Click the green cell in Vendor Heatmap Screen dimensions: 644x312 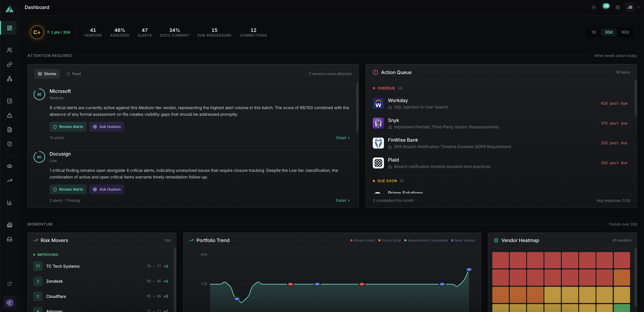622,308
